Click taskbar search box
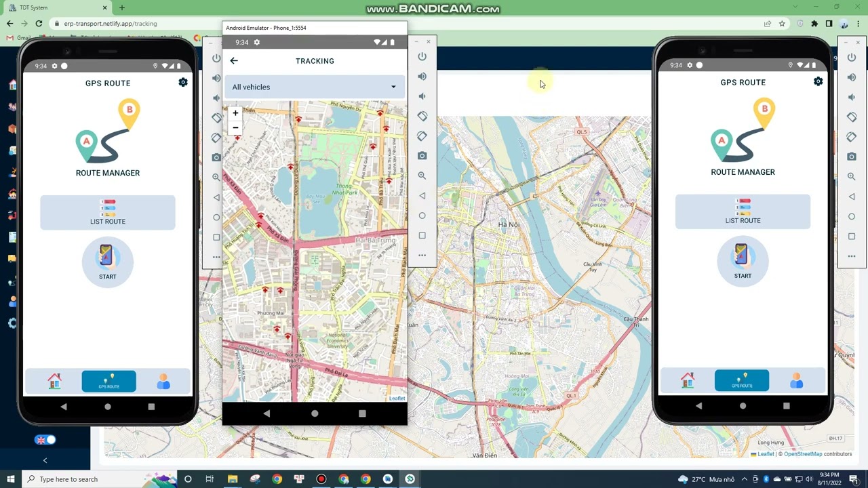 click(x=99, y=479)
